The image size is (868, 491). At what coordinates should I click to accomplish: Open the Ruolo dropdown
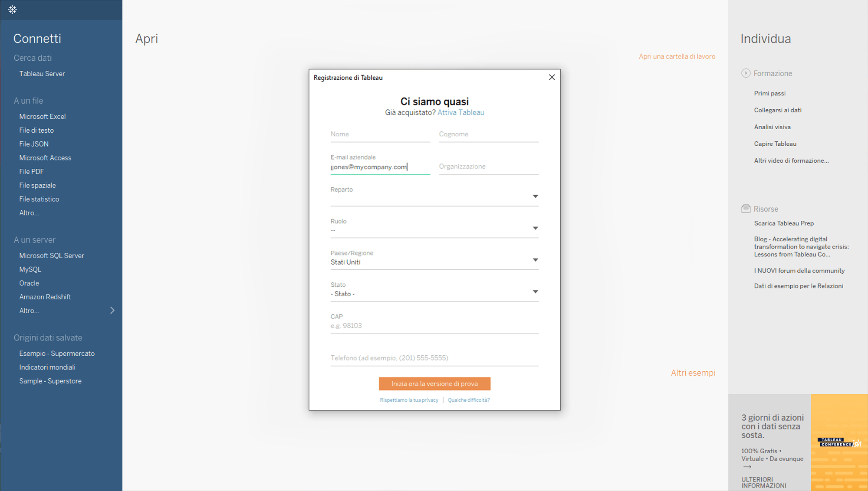(x=535, y=228)
